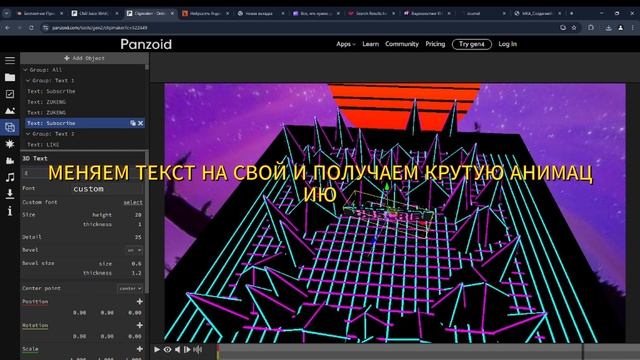Step to previous frame

tap(178, 349)
